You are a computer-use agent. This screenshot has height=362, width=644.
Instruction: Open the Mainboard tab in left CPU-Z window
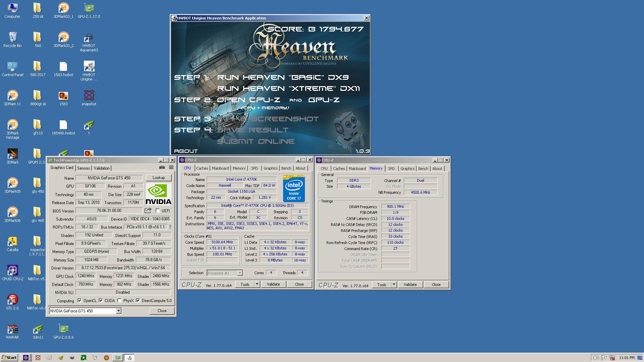(x=220, y=168)
